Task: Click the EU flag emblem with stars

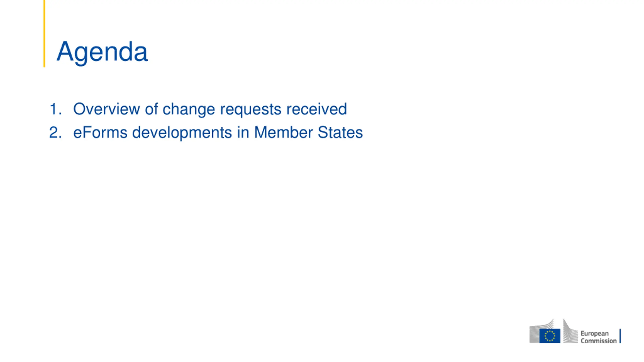Action: (550, 336)
